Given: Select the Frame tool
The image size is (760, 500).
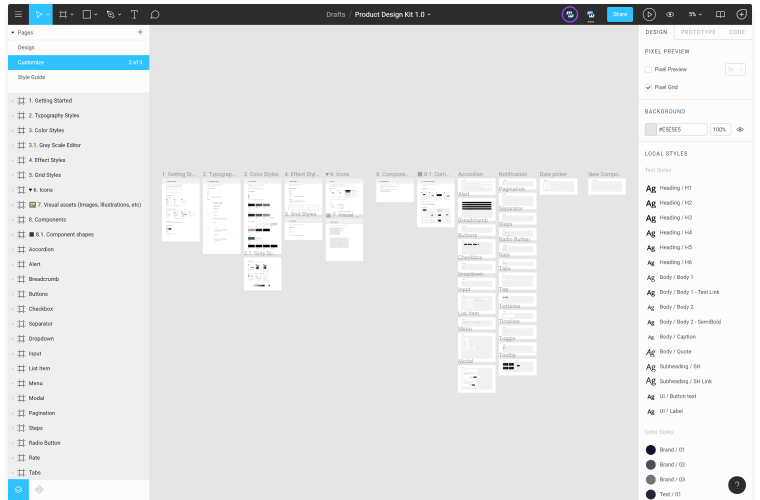Looking at the screenshot, I should (x=63, y=15).
